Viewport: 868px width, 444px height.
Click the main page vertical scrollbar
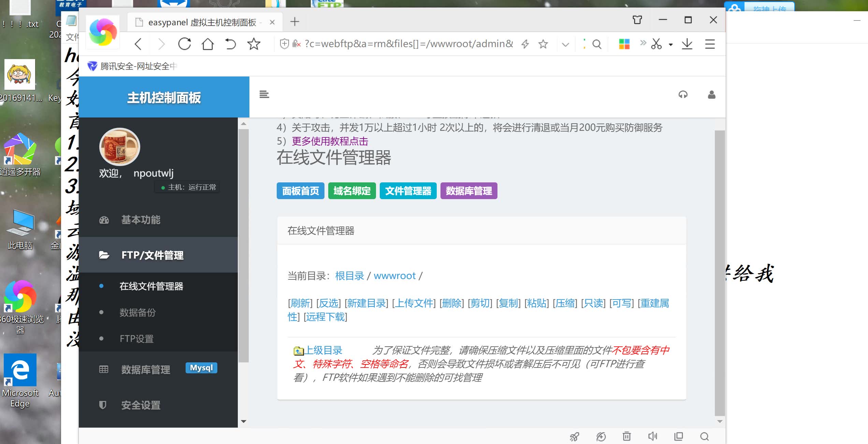pyautogui.click(x=720, y=273)
